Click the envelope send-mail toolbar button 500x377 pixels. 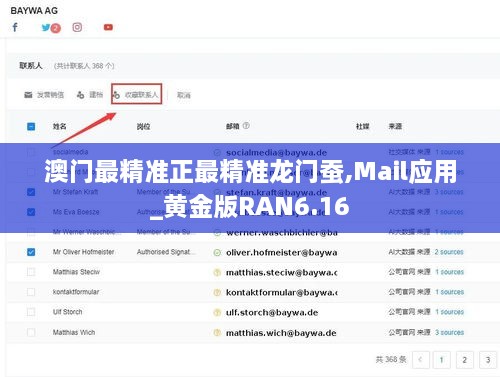click(x=44, y=95)
